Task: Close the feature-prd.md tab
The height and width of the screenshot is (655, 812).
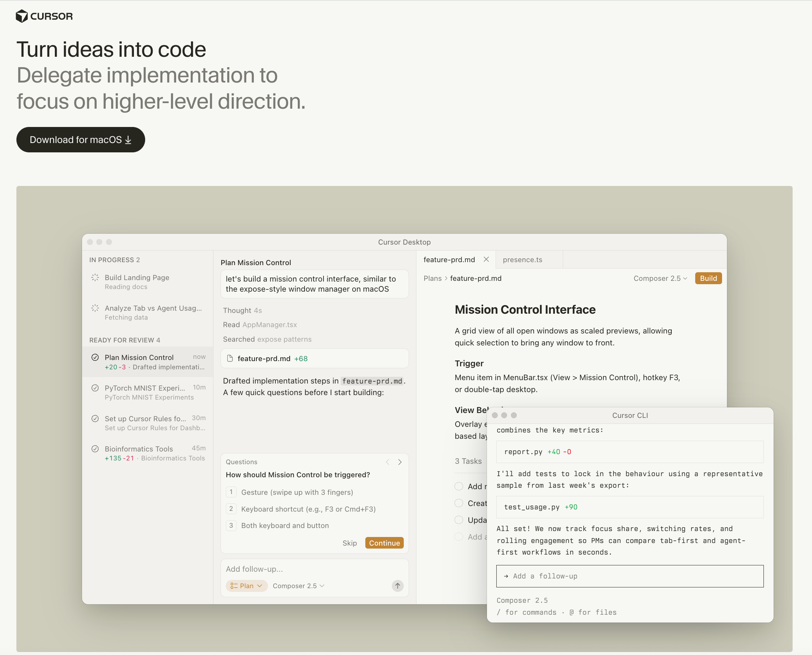Action: click(486, 259)
